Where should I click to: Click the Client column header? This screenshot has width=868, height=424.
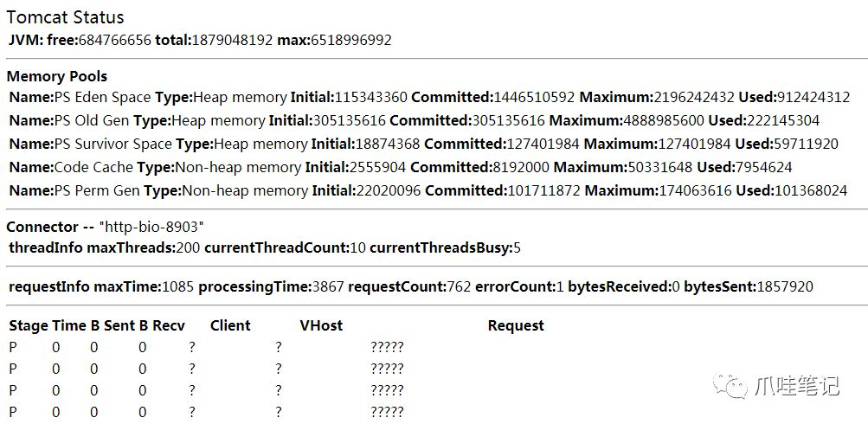click(x=230, y=325)
